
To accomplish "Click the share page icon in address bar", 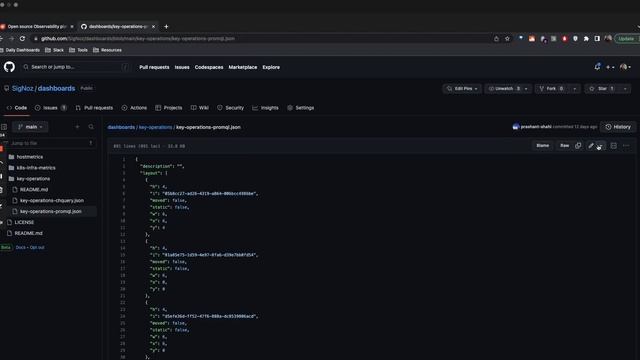I will [x=496, y=38].
